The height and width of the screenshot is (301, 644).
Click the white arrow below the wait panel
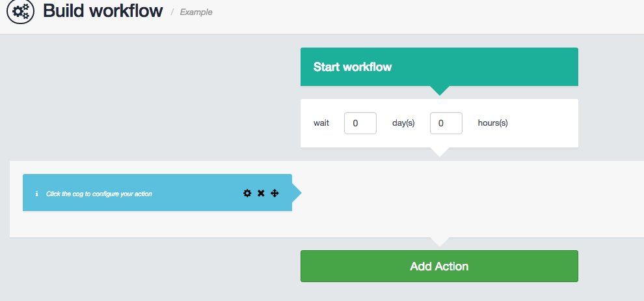click(440, 152)
